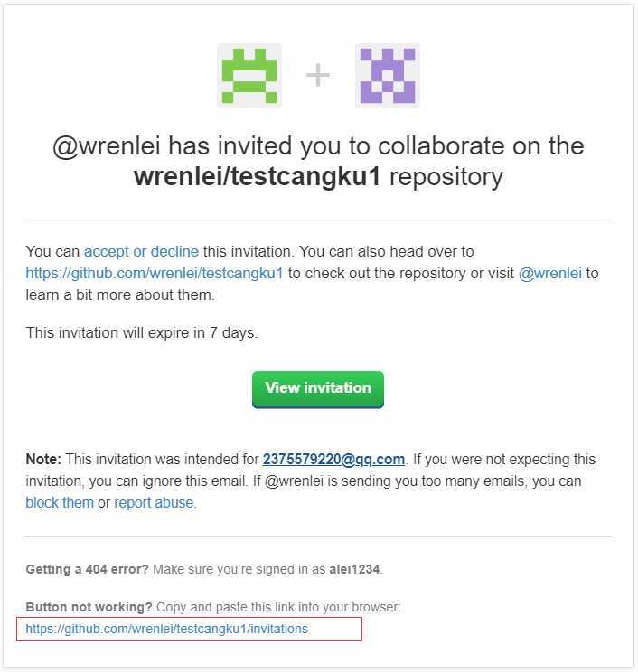The width and height of the screenshot is (638, 672).
Task: Open the 'accept or decline' link
Action: pos(141,251)
